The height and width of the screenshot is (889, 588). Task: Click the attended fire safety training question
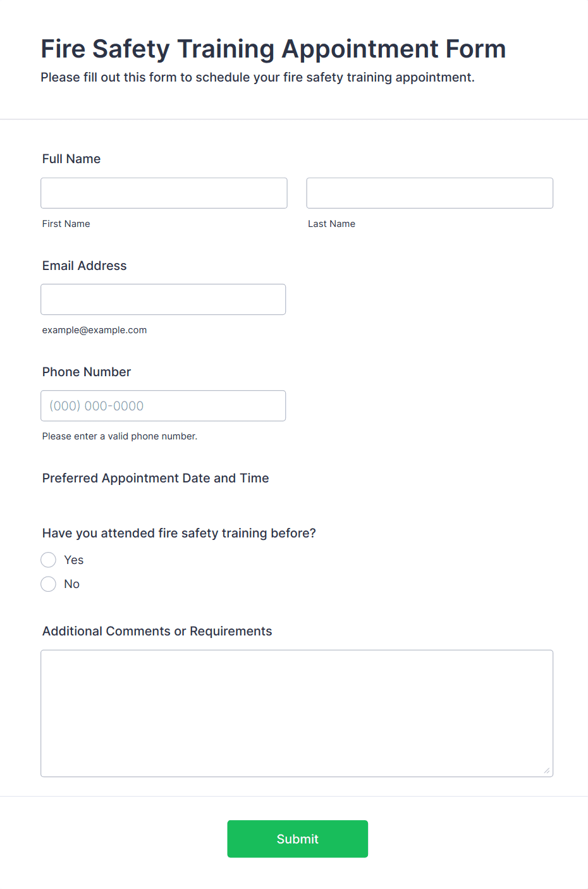(179, 533)
